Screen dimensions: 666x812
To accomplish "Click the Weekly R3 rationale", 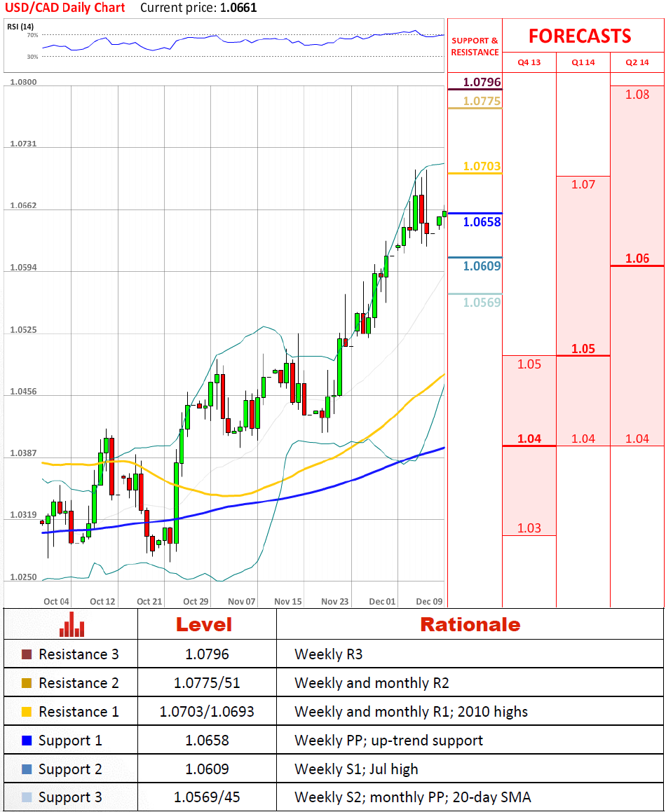I will pyautogui.click(x=329, y=654).
